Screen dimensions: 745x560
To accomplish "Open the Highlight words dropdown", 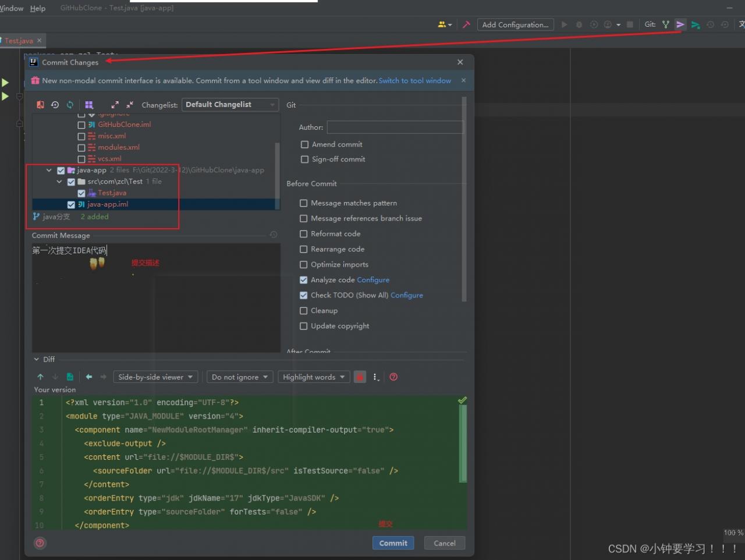I will [x=314, y=377].
